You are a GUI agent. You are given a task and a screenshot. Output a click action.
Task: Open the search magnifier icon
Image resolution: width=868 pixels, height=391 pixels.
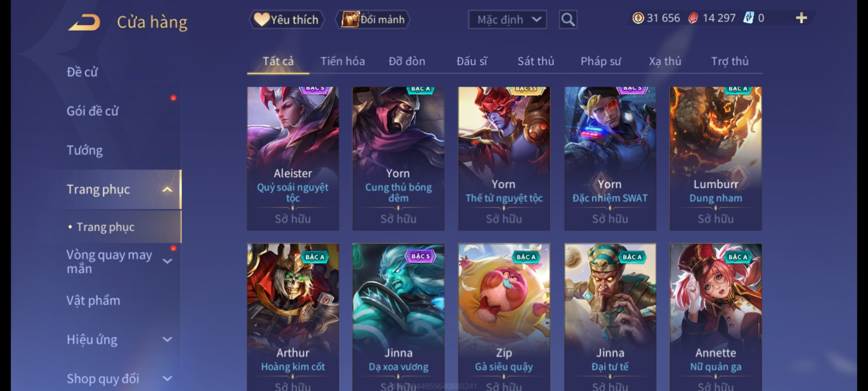568,20
